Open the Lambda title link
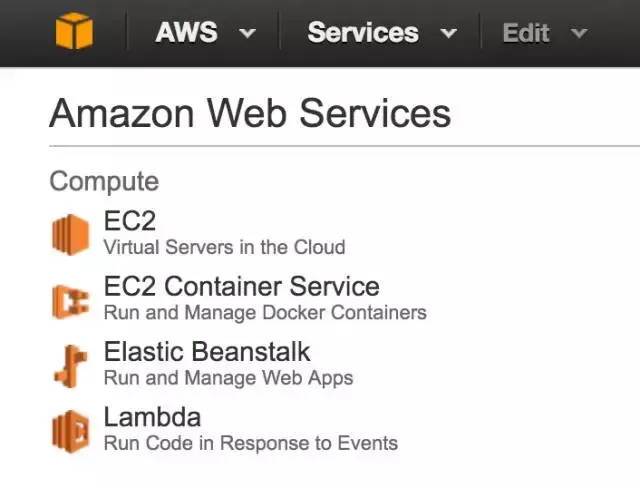The height and width of the screenshot is (488, 640). coord(152,417)
